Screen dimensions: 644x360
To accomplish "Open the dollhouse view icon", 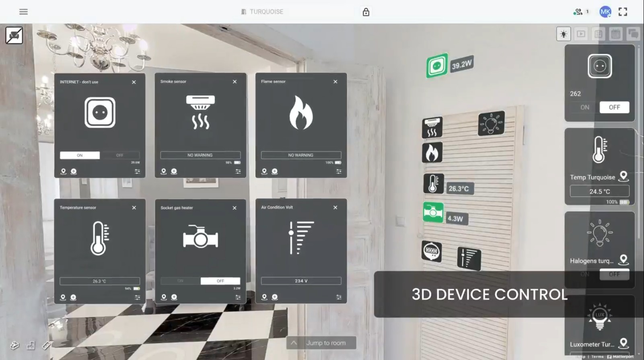I will (x=14, y=345).
